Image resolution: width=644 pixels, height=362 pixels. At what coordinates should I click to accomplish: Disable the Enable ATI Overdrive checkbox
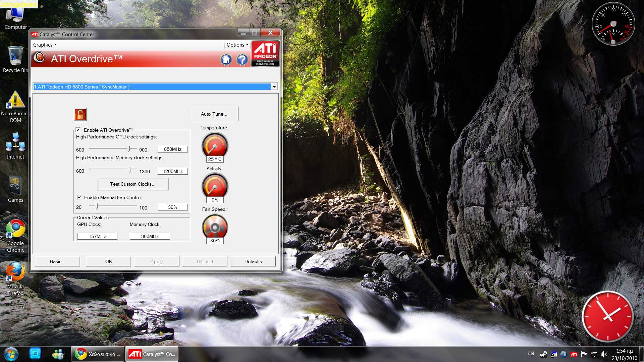click(78, 130)
